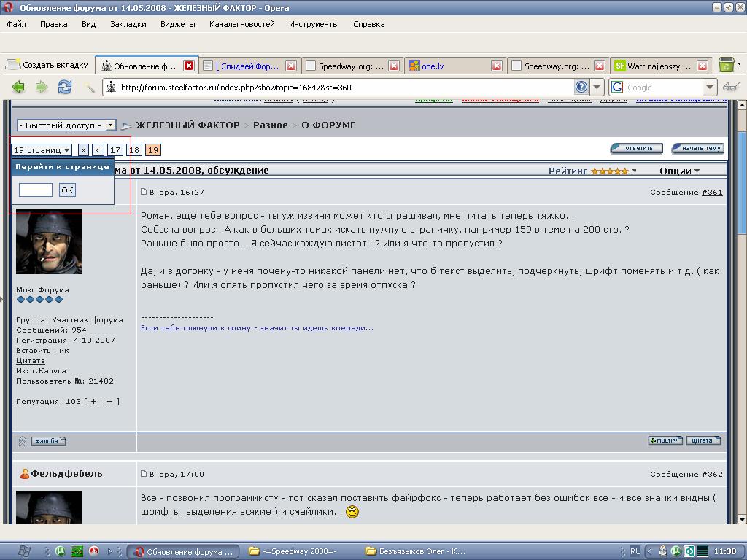The height and width of the screenshot is (560, 747).
Task: Open the closed tabs trash can
Action: click(x=726, y=66)
